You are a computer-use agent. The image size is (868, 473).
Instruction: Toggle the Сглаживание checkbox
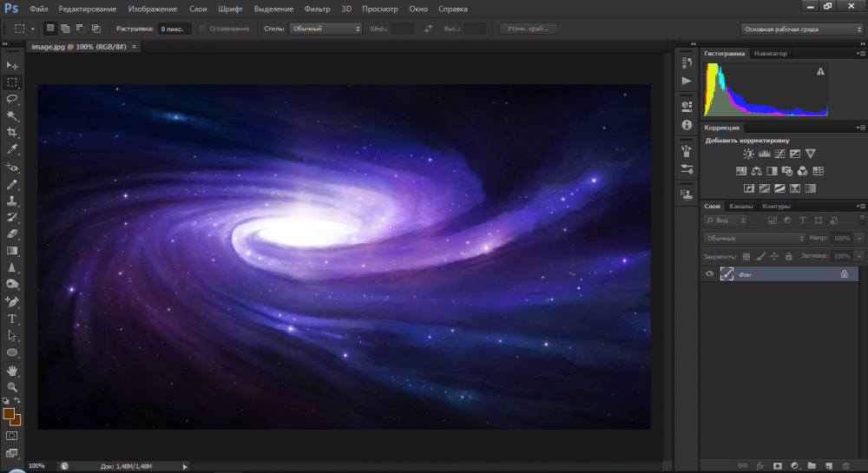[x=203, y=29]
